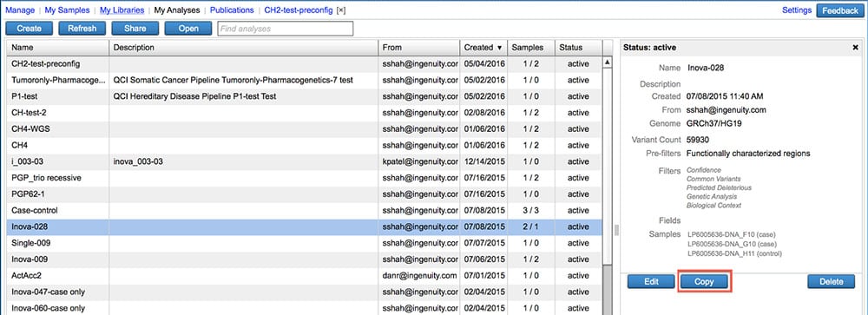Image resolution: width=868 pixels, height=315 pixels.
Task: Click the danr@ingenuity.com sender cell
Action: click(419, 275)
